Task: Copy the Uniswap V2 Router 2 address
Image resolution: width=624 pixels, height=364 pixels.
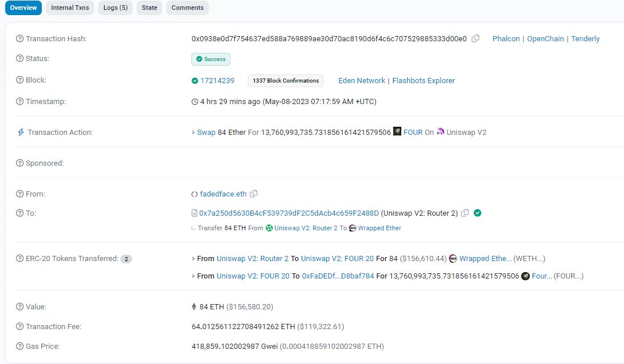Action: coord(465,213)
